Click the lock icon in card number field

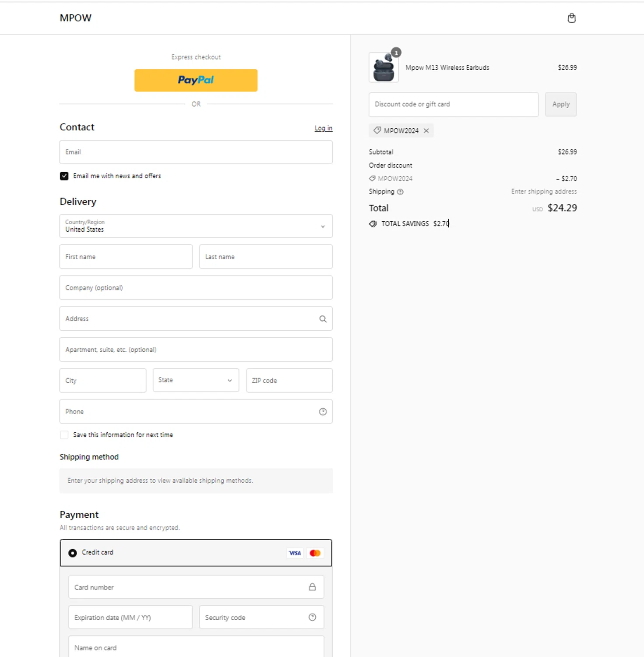pyautogui.click(x=312, y=587)
